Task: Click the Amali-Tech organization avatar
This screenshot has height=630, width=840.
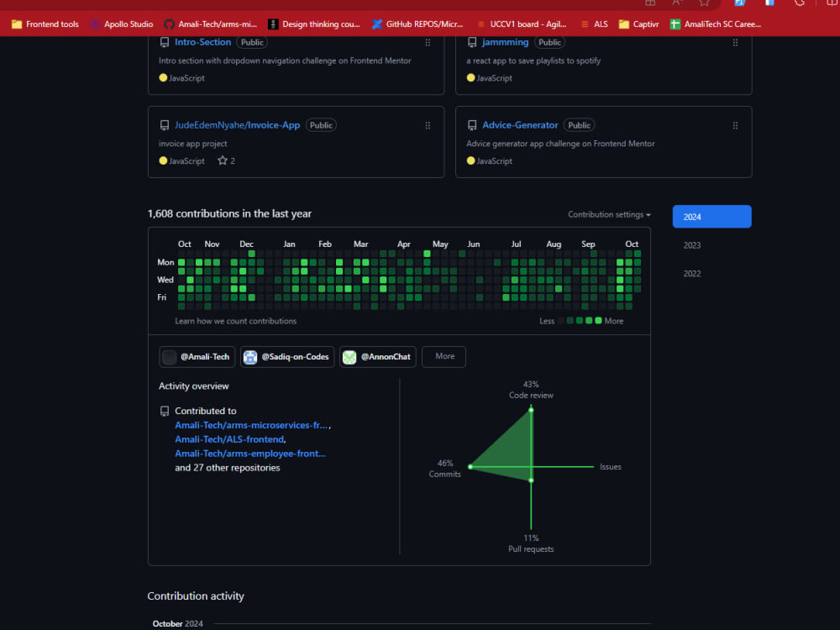Action: tap(169, 357)
